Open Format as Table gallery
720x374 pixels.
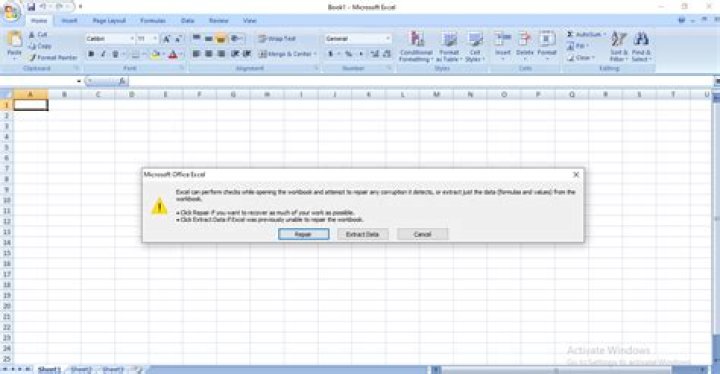[449, 46]
